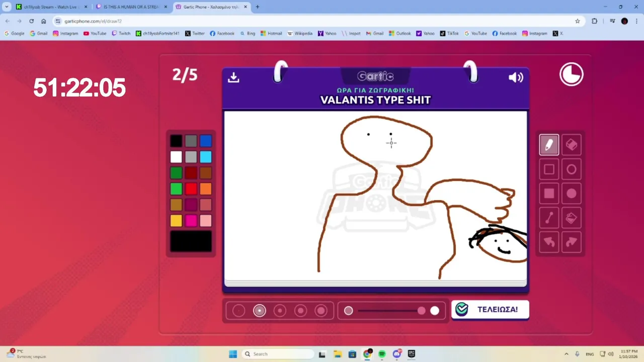The height and width of the screenshot is (362, 644).
Task: Bookmark this page with star icon
Action: 578,21
